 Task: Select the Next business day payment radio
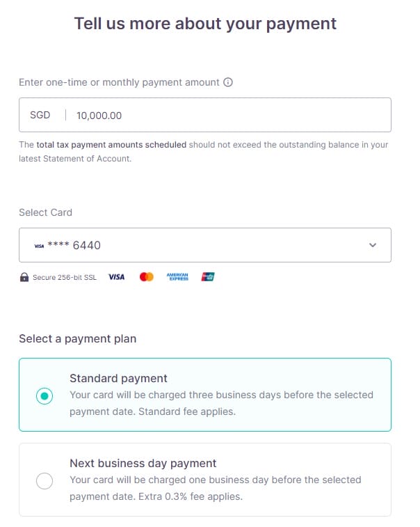tap(45, 481)
